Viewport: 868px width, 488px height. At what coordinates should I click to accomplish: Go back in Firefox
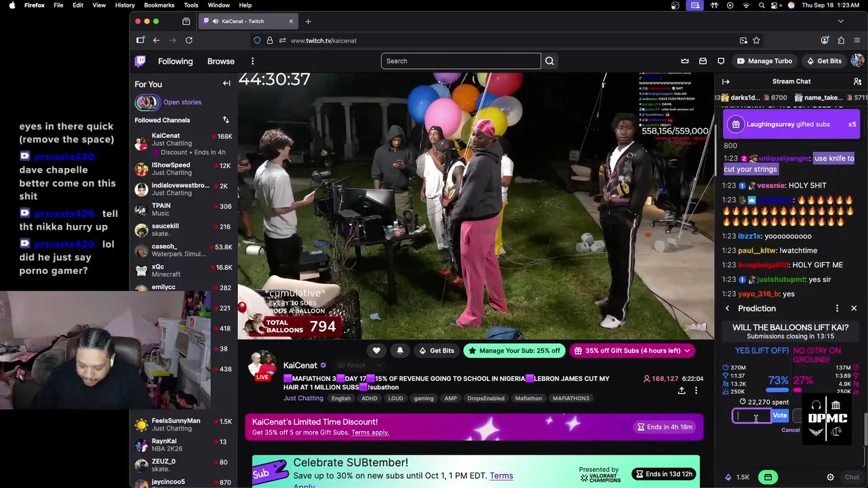(156, 41)
